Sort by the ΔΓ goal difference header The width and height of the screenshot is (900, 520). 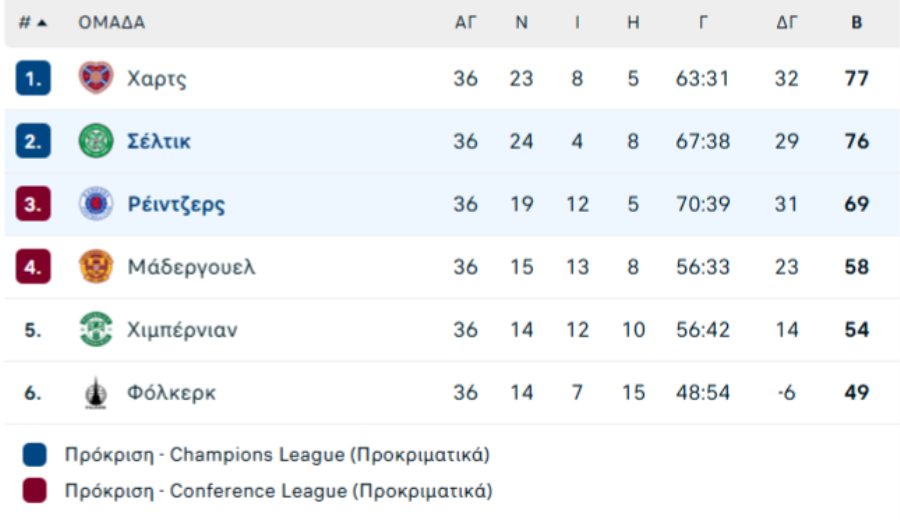point(786,22)
